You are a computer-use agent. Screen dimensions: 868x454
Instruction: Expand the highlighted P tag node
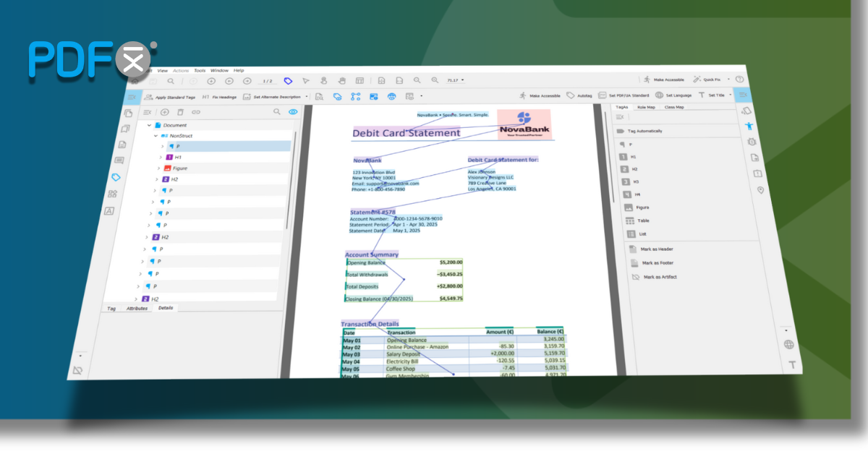pos(162,146)
